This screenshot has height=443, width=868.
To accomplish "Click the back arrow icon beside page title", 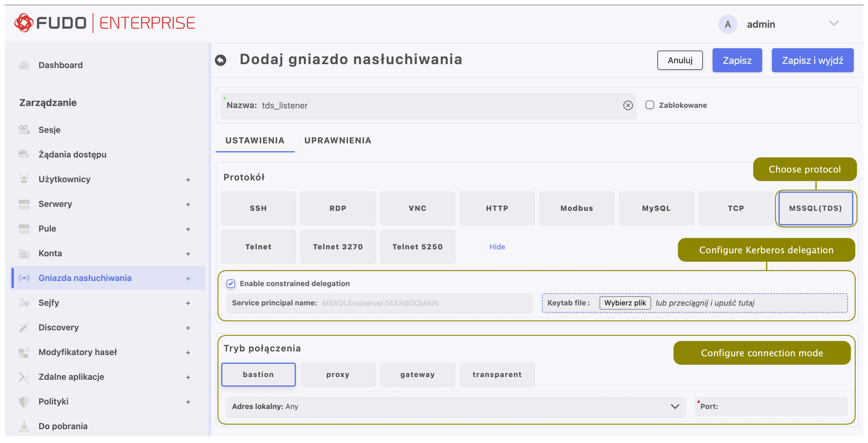I will (x=220, y=60).
